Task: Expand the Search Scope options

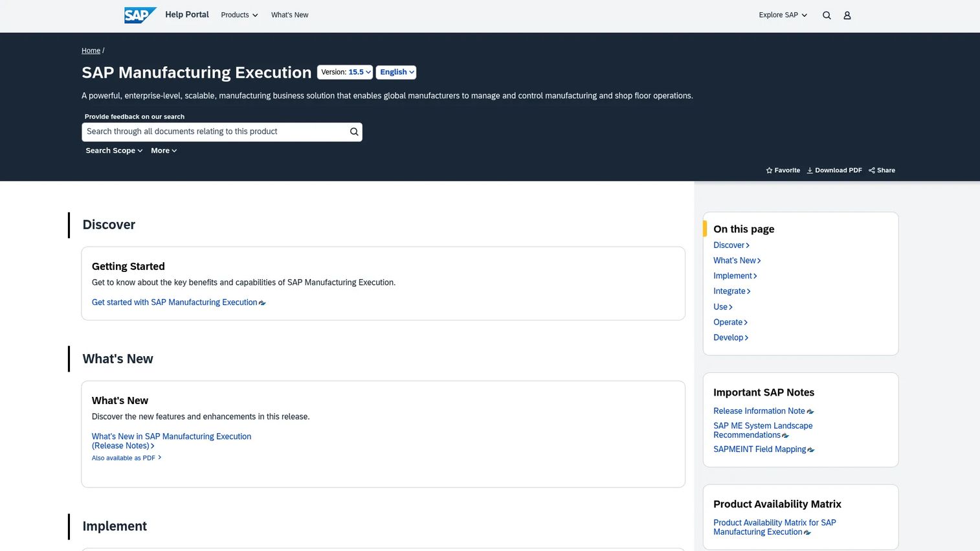Action: click(114, 151)
